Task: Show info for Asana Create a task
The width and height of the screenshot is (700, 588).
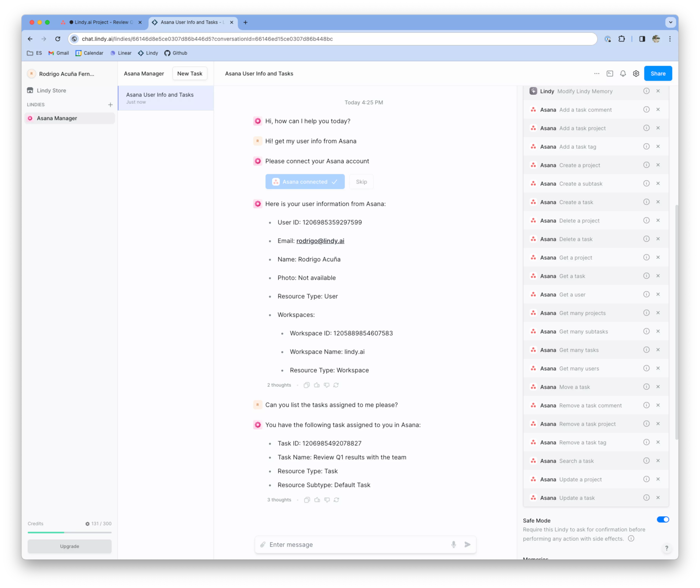Action: [646, 202]
